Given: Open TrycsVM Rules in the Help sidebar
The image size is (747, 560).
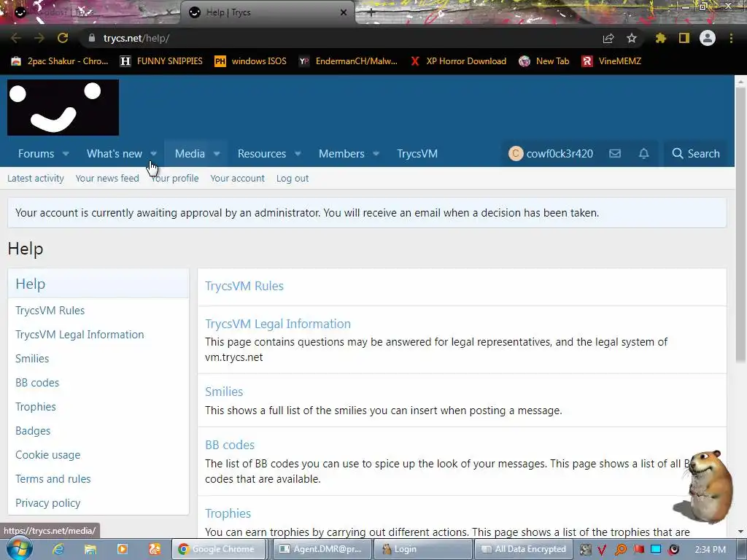Looking at the screenshot, I should [x=50, y=311].
